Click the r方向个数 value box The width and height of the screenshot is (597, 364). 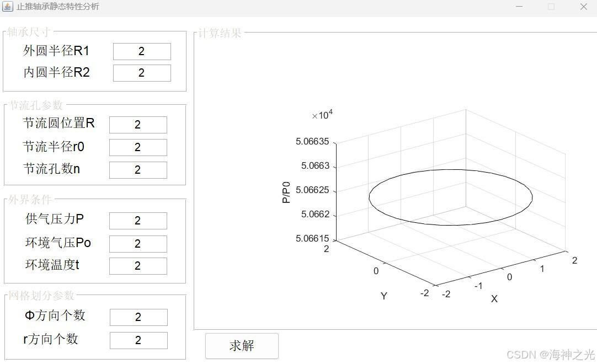point(138,340)
